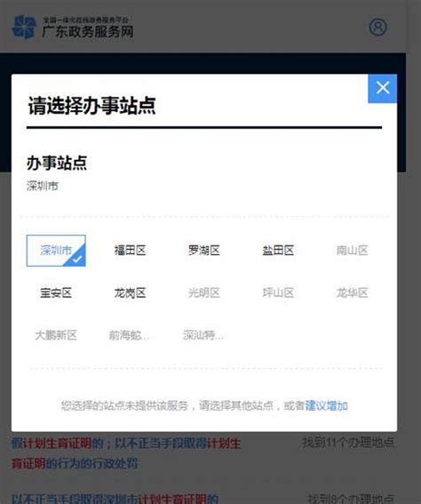
Task: Pick 龙岗区 district
Action: [x=130, y=292]
